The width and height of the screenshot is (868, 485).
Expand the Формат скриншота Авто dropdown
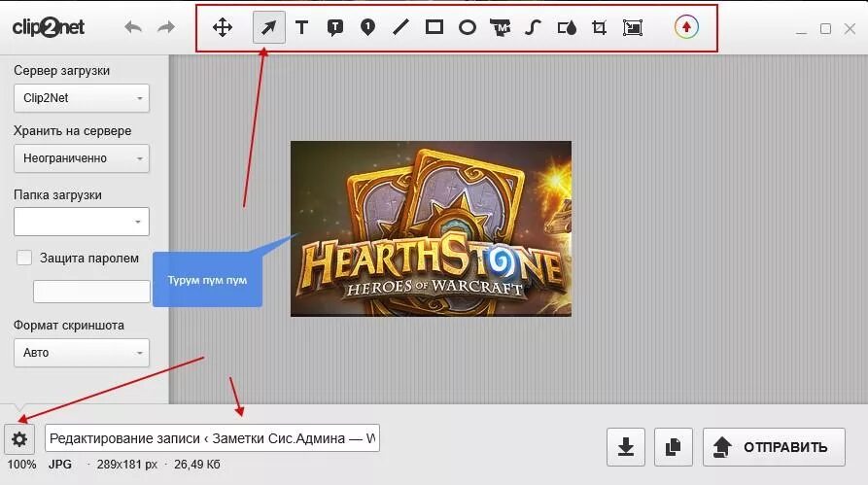pyautogui.click(x=82, y=353)
